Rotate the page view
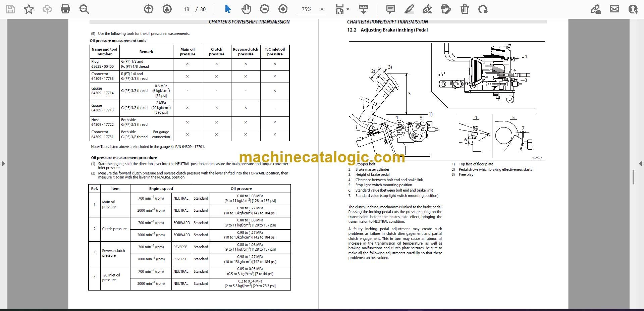The width and height of the screenshot is (644, 311). [483, 9]
